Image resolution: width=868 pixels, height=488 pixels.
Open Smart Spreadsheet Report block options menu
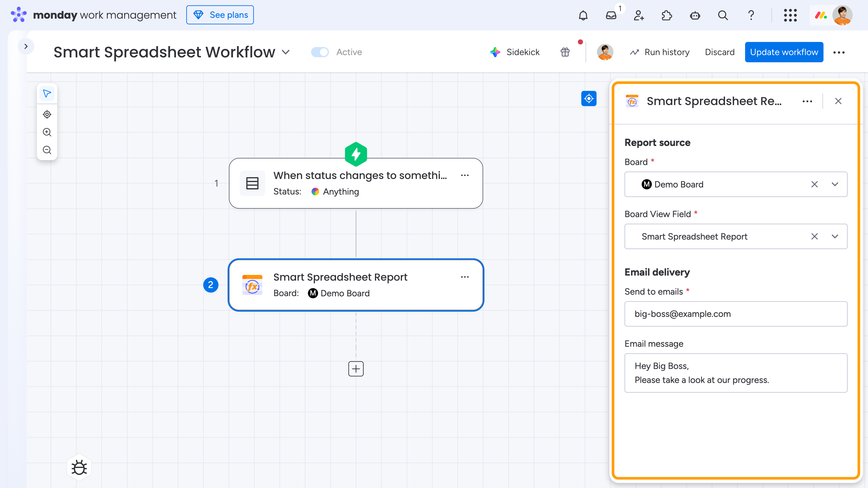click(465, 277)
